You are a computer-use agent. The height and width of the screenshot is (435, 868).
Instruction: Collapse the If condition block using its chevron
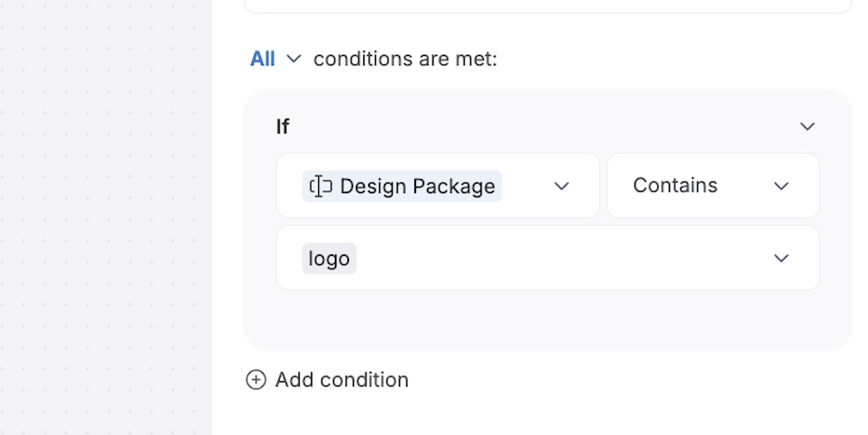808,127
